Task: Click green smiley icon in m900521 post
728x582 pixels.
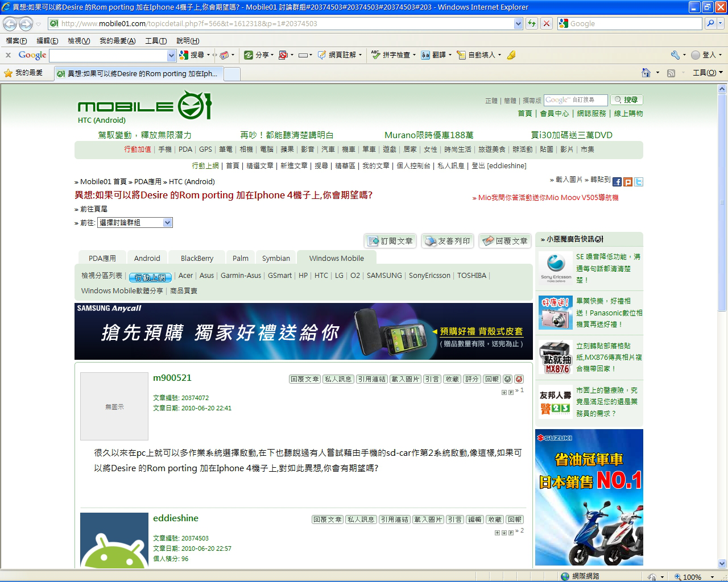Action: pyautogui.click(x=508, y=379)
